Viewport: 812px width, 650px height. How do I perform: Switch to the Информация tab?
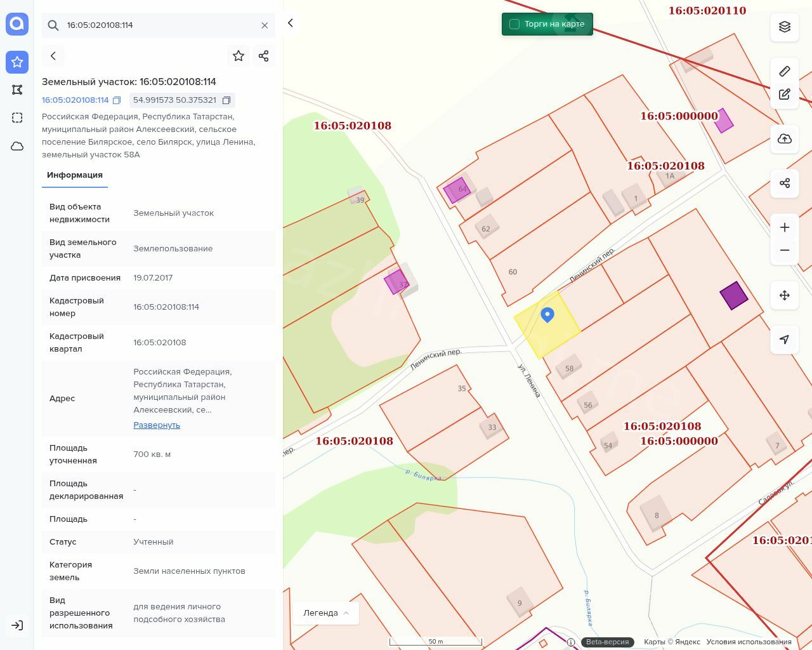pyautogui.click(x=75, y=175)
